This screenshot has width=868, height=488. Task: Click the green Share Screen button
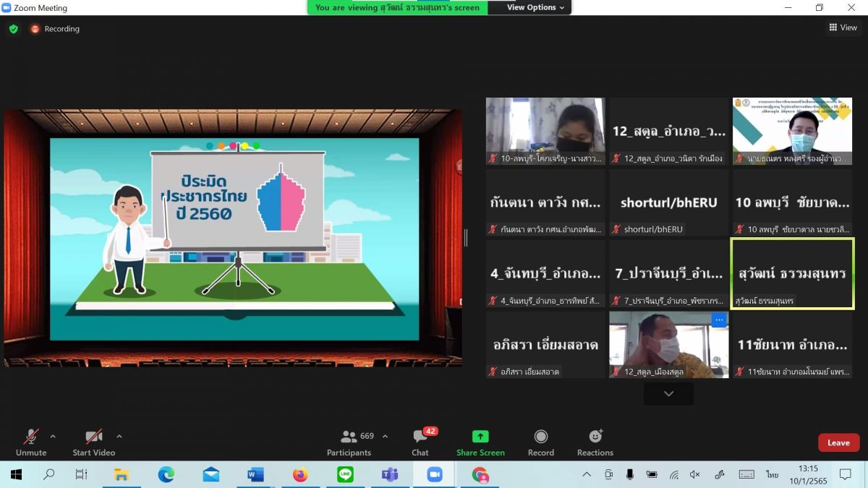click(x=480, y=442)
